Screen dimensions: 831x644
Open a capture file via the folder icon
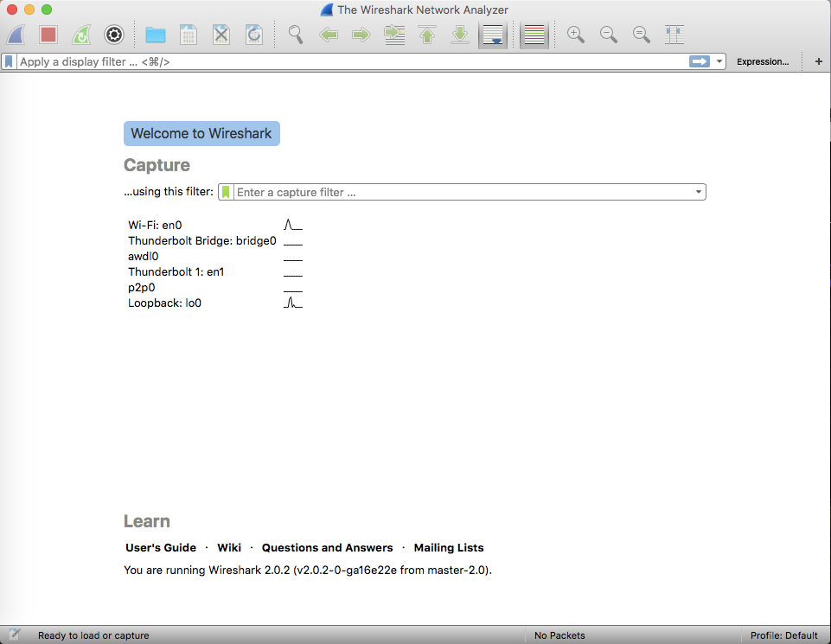point(156,35)
